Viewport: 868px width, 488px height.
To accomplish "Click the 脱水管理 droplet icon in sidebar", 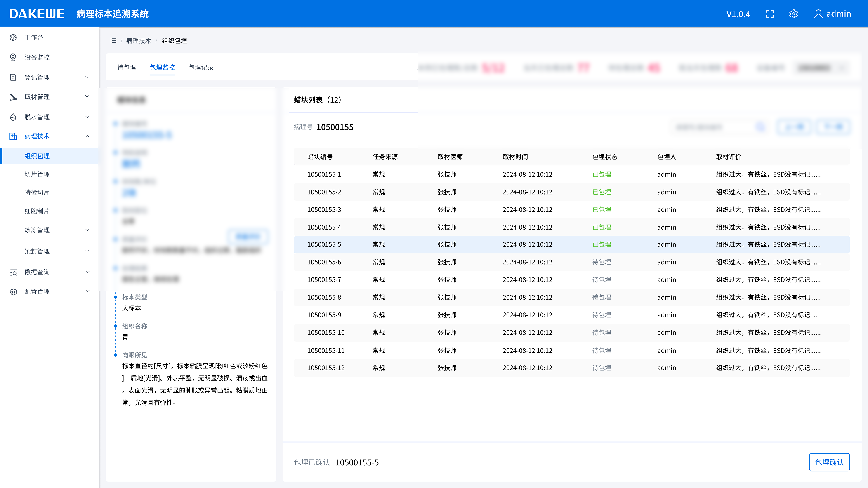I will pos(13,117).
